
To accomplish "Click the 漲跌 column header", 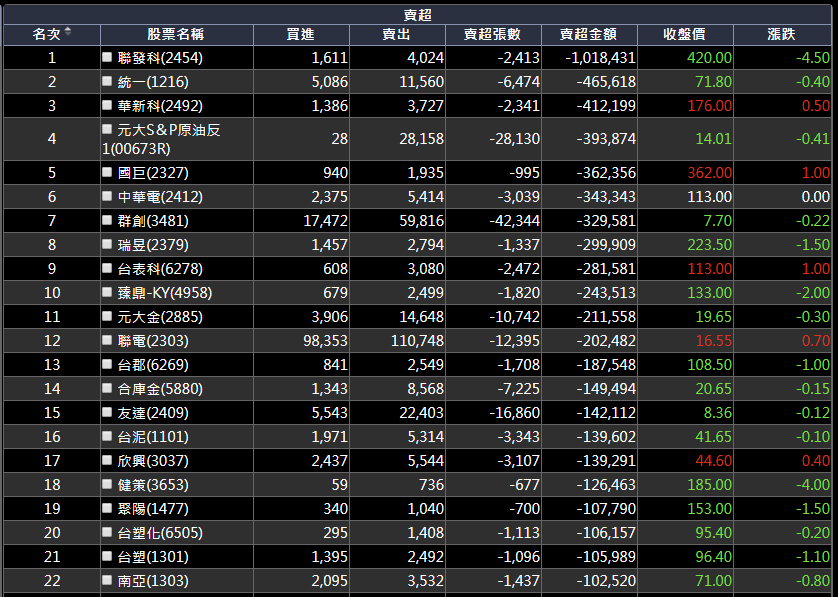I will click(x=782, y=35).
